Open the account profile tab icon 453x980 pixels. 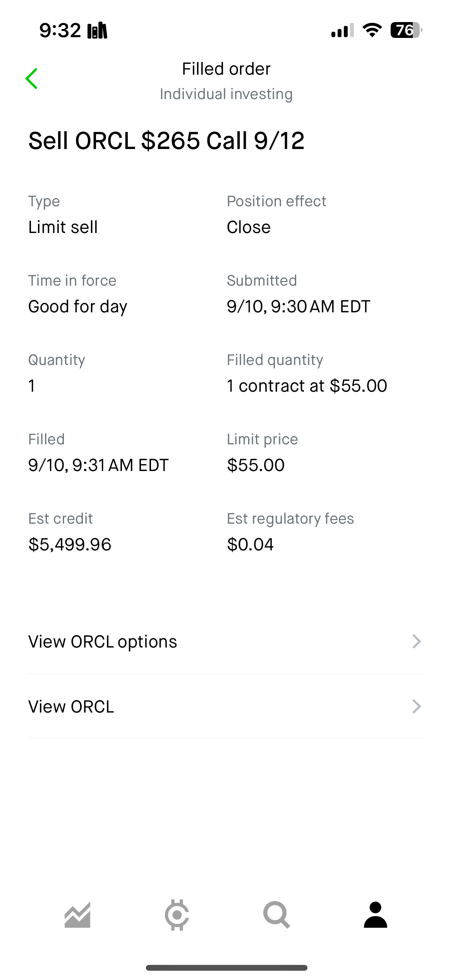pos(376,915)
